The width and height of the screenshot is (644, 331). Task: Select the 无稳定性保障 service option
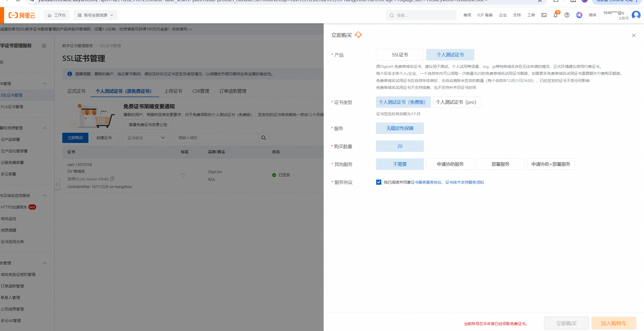(x=400, y=128)
